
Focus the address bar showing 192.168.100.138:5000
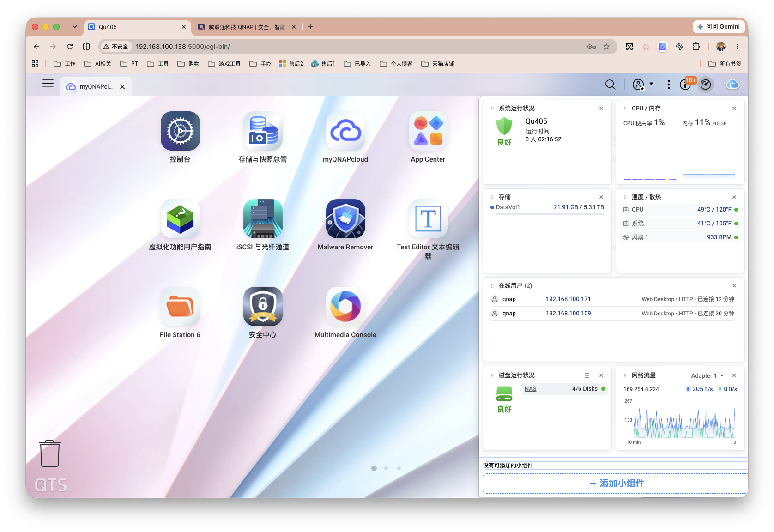pos(358,47)
